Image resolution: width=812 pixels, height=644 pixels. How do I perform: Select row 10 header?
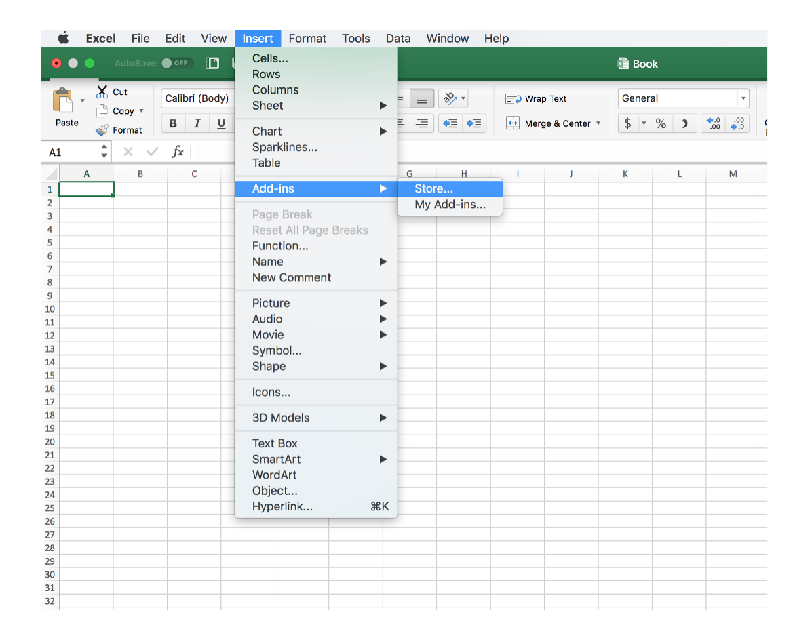[50, 309]
